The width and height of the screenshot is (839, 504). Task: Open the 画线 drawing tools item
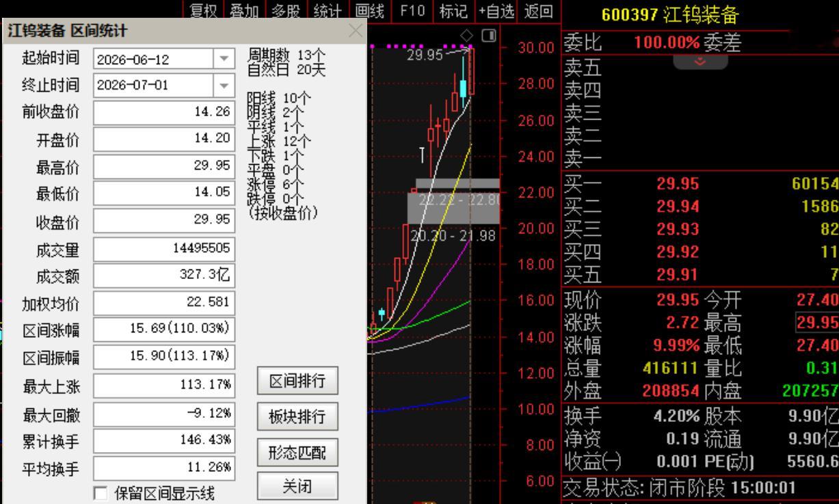pos(369,10)
